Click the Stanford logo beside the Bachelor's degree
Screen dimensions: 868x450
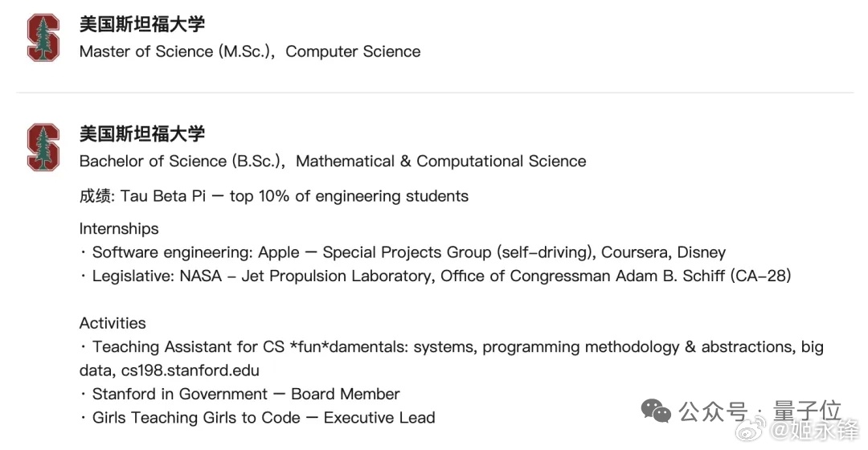[43, 147]
